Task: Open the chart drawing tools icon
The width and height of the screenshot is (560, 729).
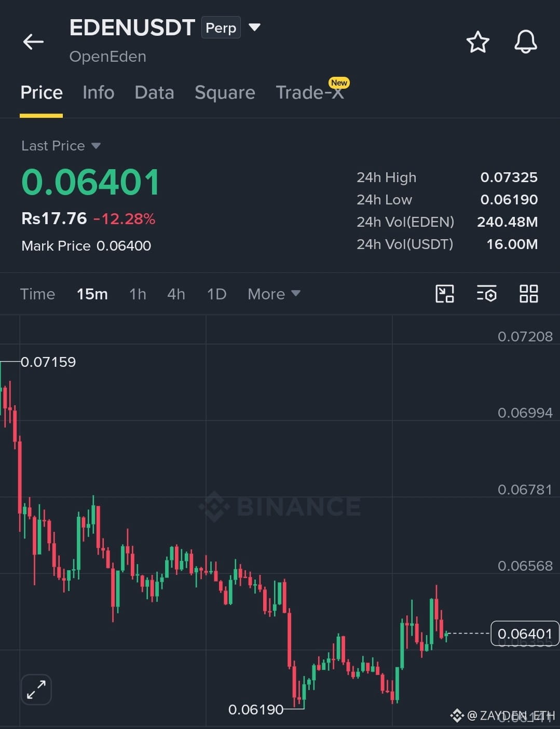Action: coord(444,294)
